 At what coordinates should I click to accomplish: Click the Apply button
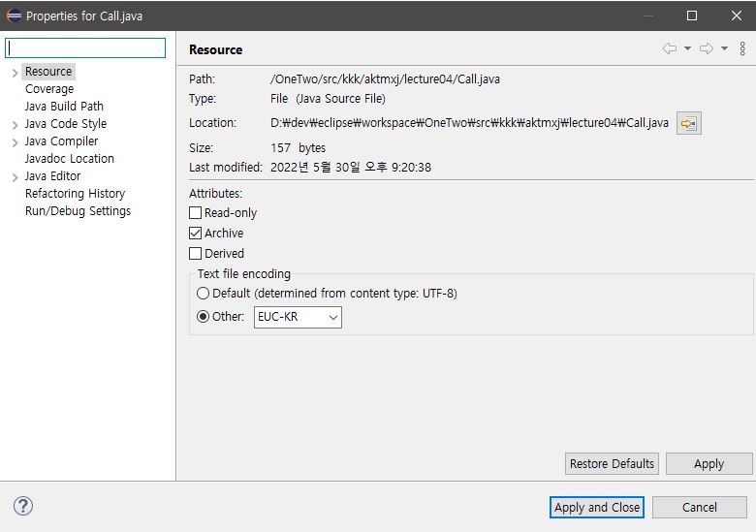[x=709, y=463]
